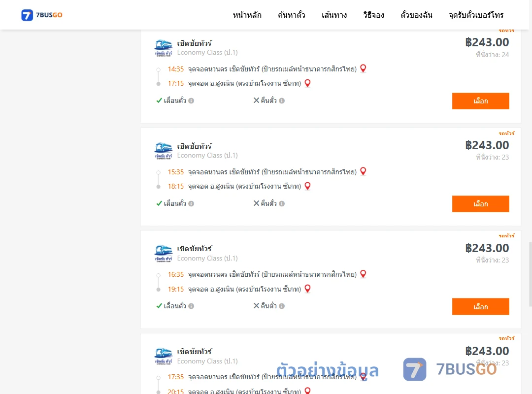Click จุดจอด อ.สูงเนิน stop on 17:15 row

coord(245,84)
